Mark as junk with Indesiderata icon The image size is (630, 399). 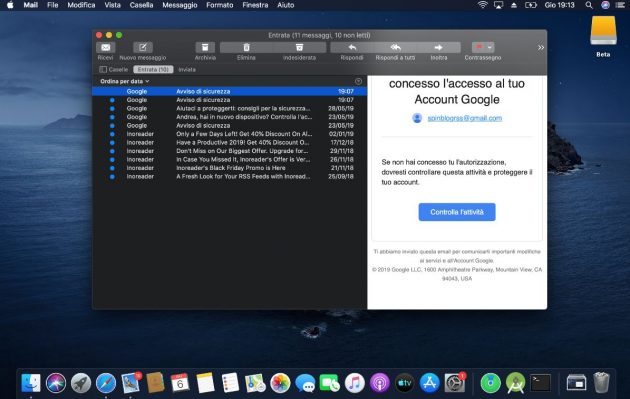pos(299,47)
